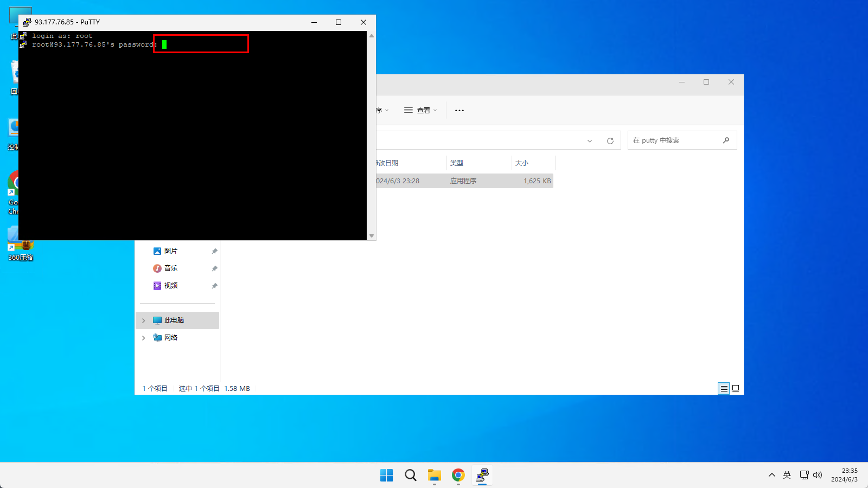The height and width of the screenshot is (488, 868).
Task: Click the PuTTY taskbar icon
Action: click(x=482, y=476)
